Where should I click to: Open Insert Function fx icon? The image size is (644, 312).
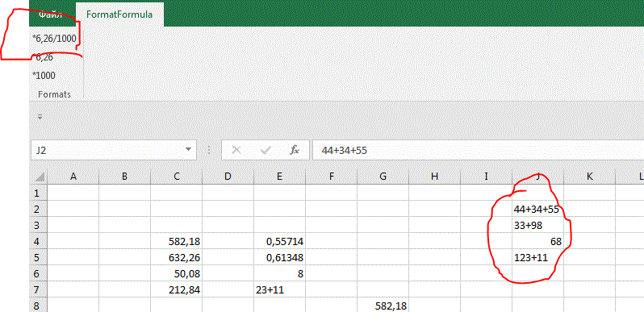[295, 150]
